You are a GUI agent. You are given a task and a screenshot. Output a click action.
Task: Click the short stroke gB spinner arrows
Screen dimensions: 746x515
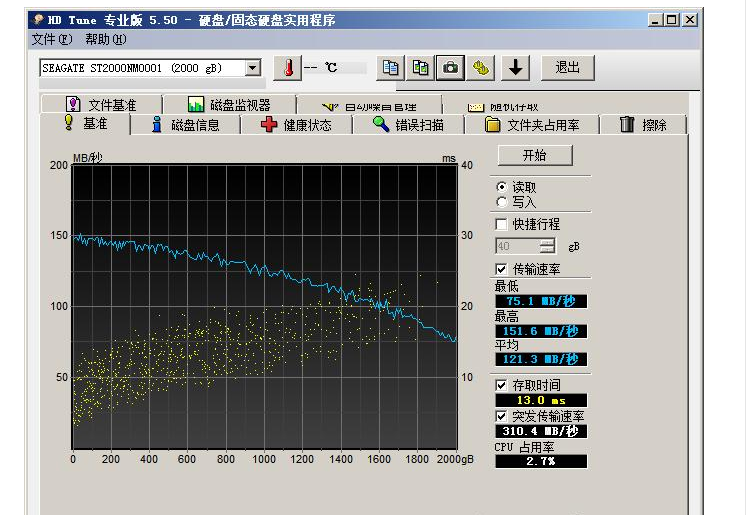click(x=547, y=246)
